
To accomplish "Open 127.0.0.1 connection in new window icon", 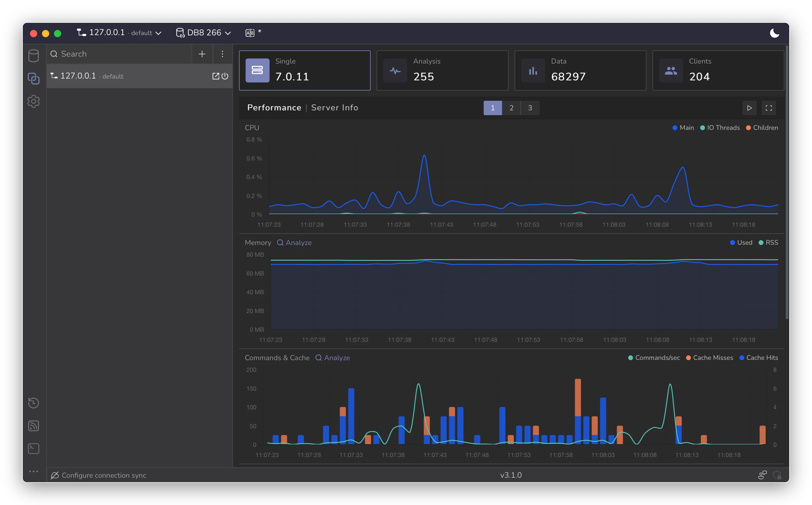I will (216, 76).
